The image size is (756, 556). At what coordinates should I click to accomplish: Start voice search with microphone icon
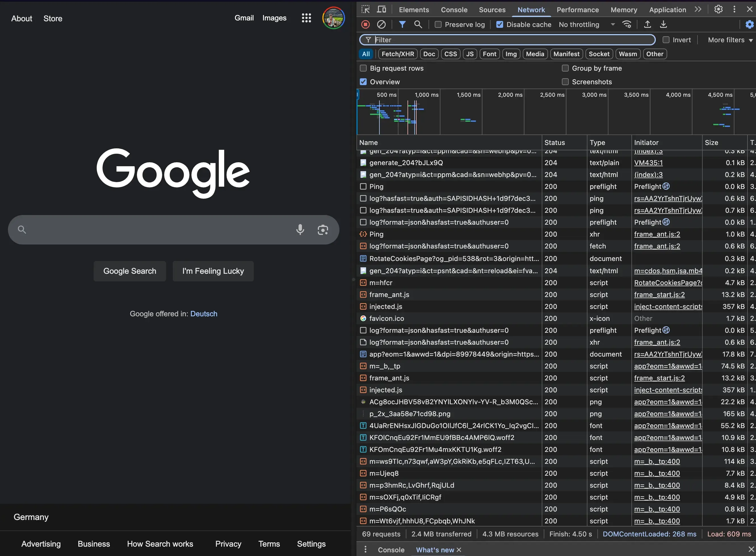300,229
